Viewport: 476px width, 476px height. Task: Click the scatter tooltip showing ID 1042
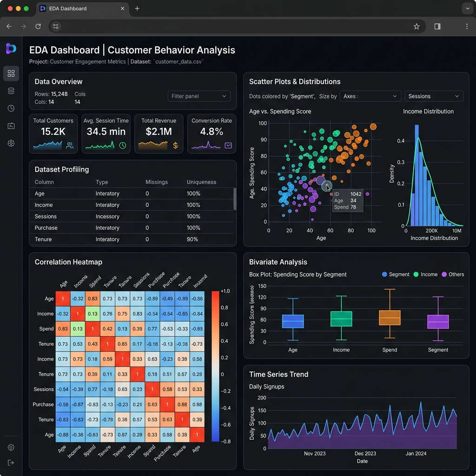[348, 201]
